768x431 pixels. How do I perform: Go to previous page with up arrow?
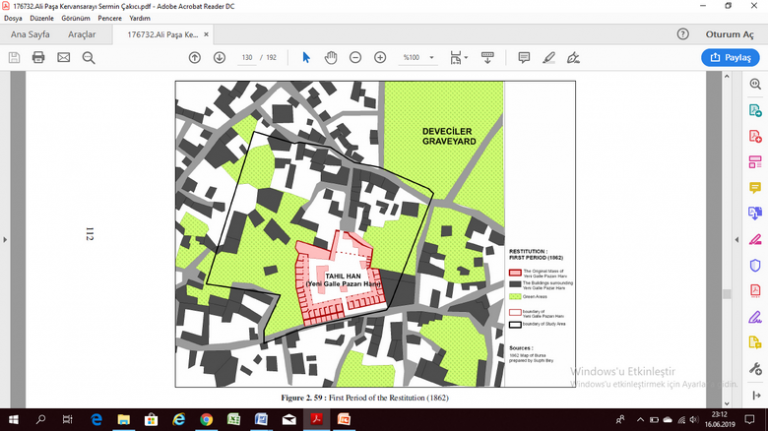(195, 57)
